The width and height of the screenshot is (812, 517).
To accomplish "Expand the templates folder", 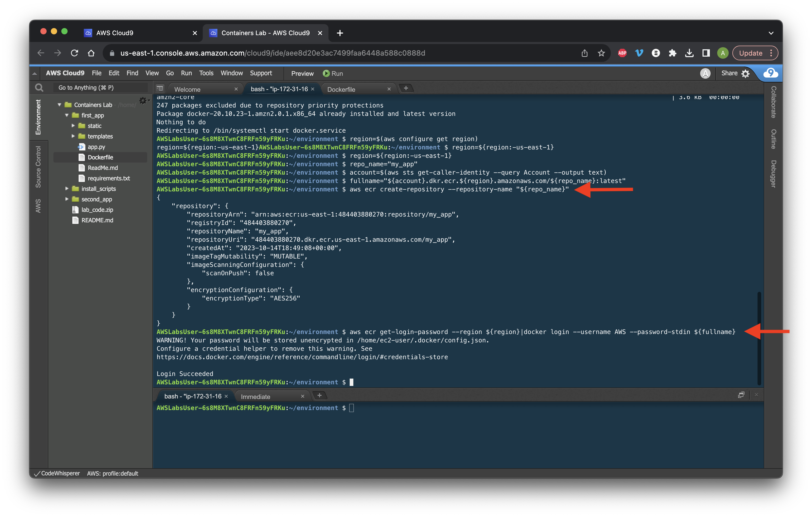I will coord(73,136).
